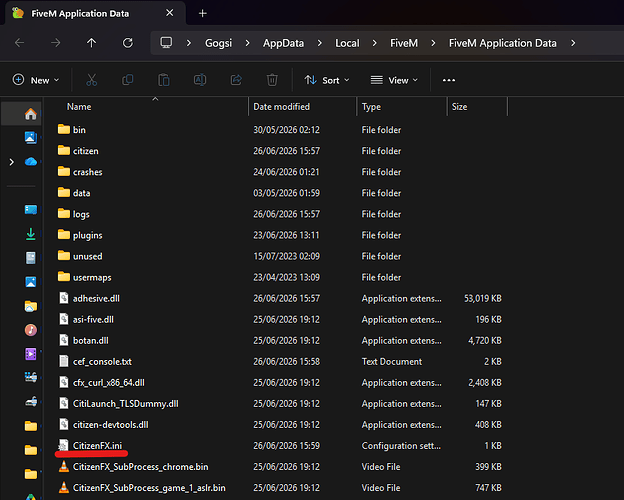Sort by Date modified column header
The height and width of the screenshot is (500, 624).
coord(281,107)
